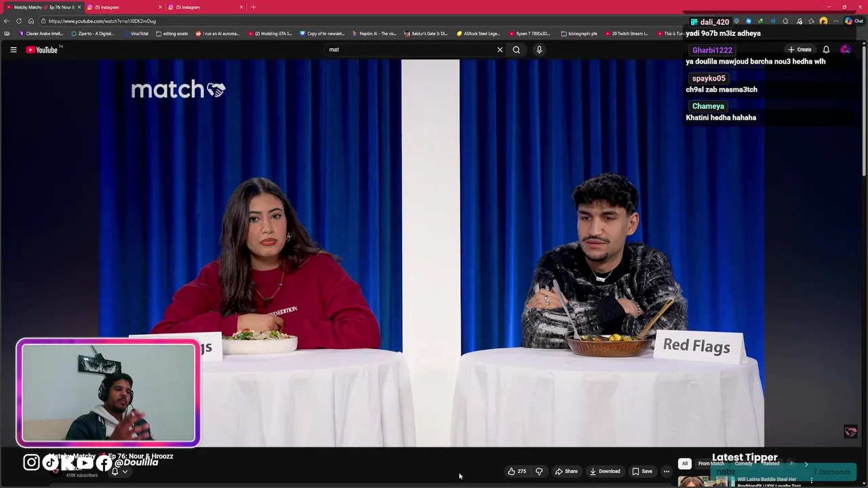Open the YouTube hamburger guide menu
The image size is (868, 488).
coord(13,49)
